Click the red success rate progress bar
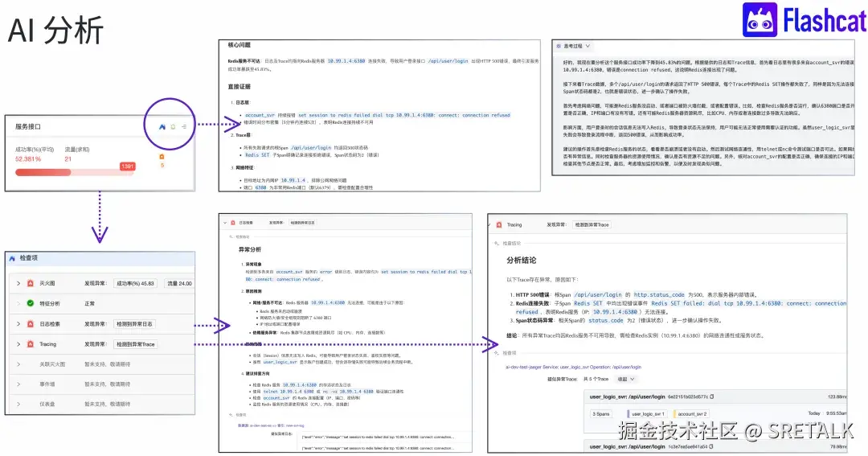Image resolution: width=868 pixels, height=456 pixels. tap(74, 172)
